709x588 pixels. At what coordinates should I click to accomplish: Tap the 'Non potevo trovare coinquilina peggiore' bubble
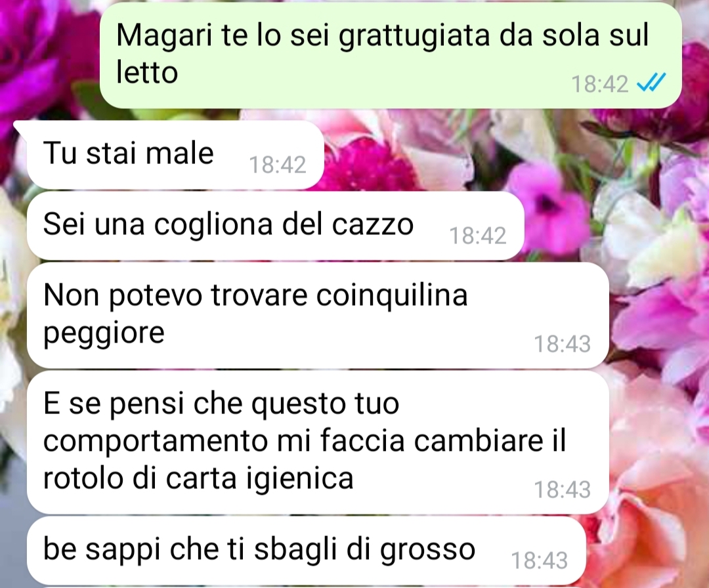pos(318,316)
